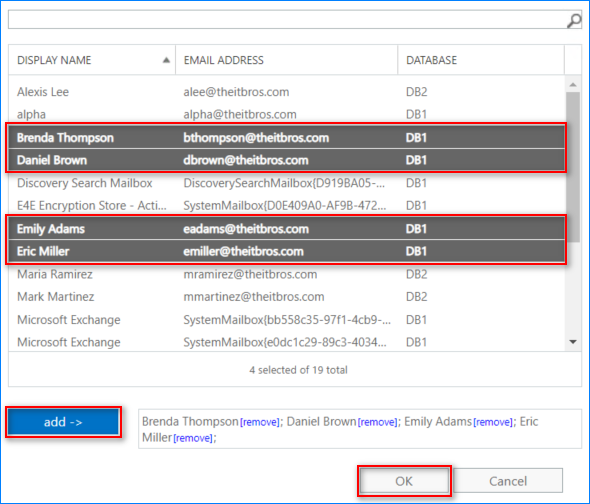This screenshot has width=590, height=504.
Task: Click bthompson@theitbros.com email cell
Action: click(256, 138)
